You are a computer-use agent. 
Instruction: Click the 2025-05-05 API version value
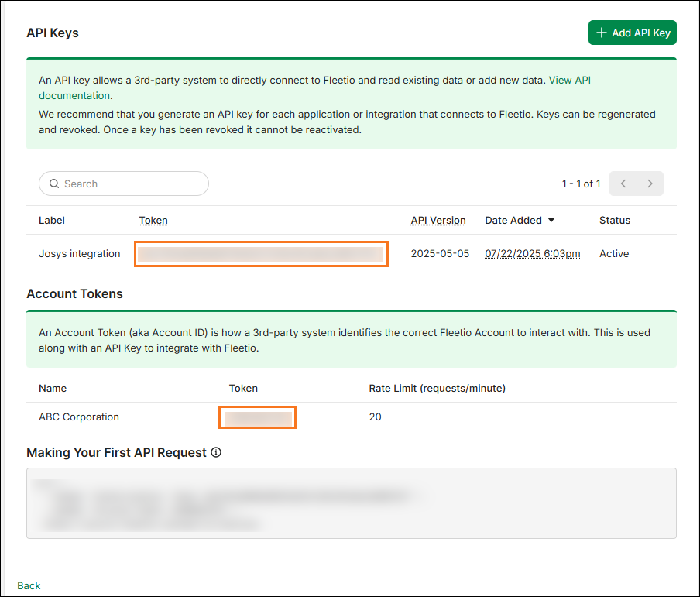pos(440,253)
